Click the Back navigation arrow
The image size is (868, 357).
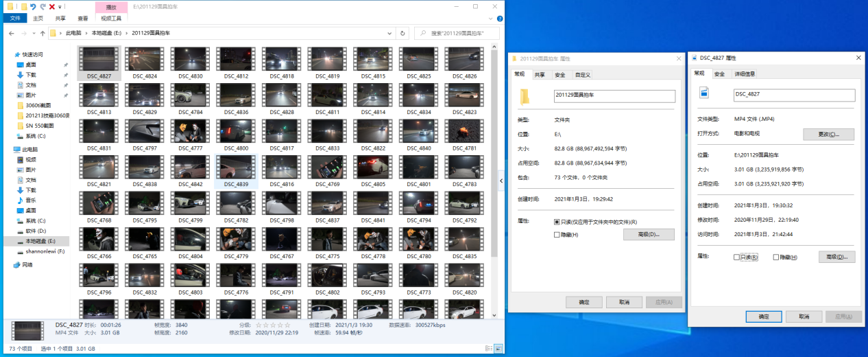12,33
